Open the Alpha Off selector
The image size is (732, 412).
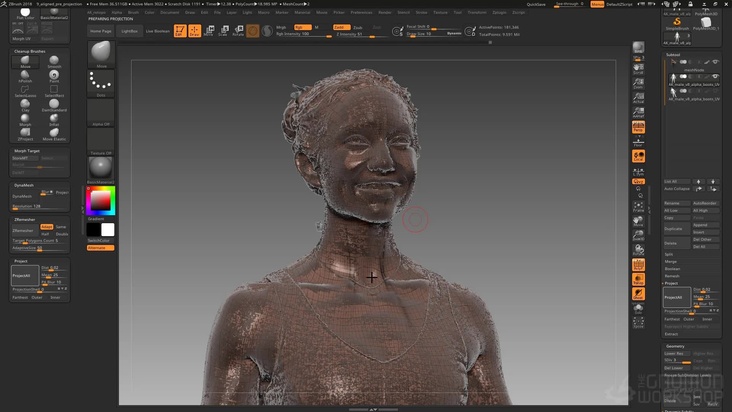(100, 112)
